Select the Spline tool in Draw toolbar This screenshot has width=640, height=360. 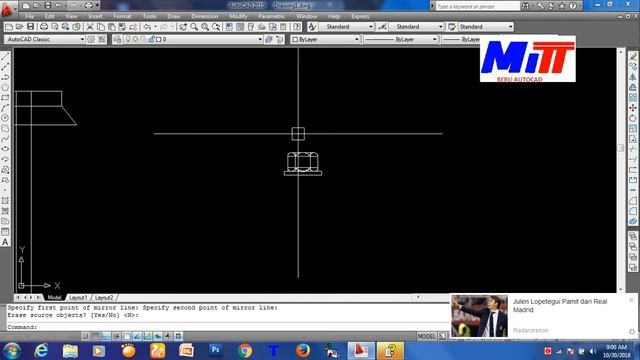click(x=5, y=139)
